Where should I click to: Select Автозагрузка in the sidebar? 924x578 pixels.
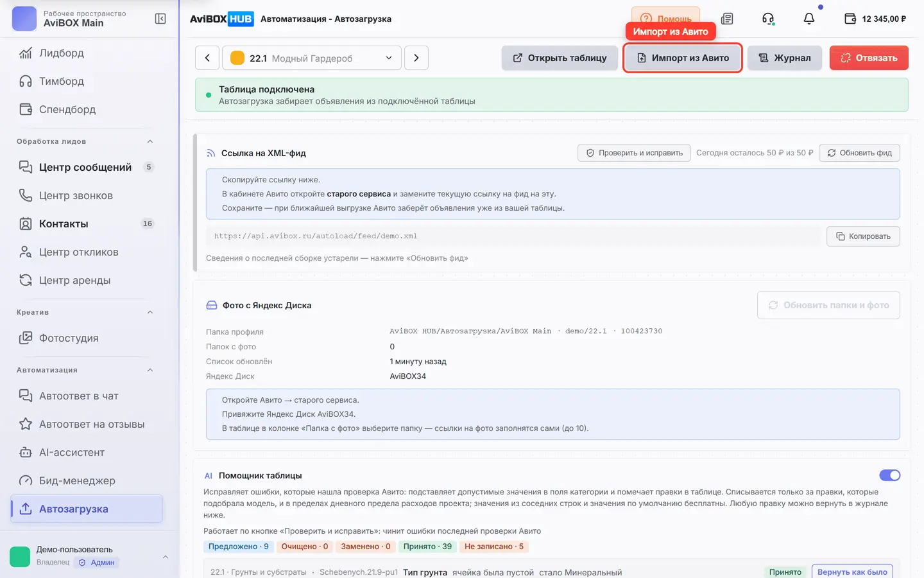(x=87, y=509)
